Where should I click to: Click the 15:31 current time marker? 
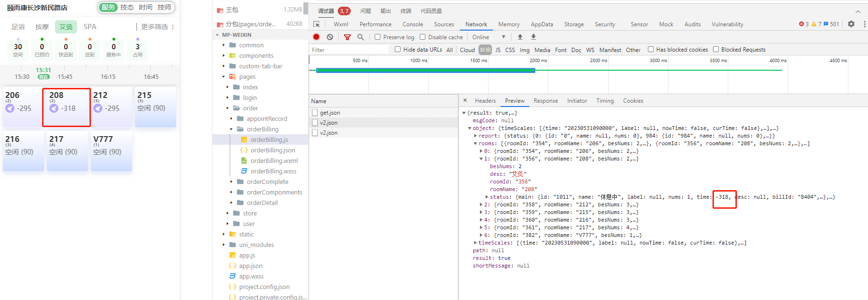tap(43, 73)
